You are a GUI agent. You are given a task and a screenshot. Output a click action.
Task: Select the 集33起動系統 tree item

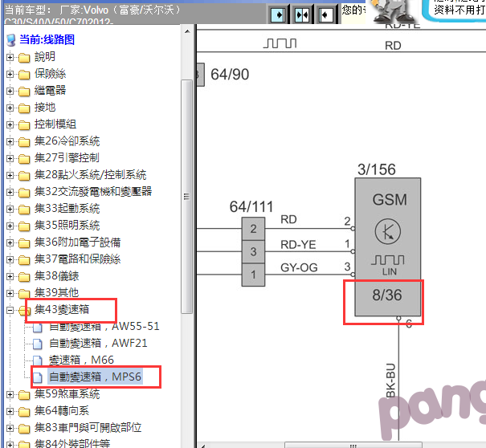(x=67, y=209)
